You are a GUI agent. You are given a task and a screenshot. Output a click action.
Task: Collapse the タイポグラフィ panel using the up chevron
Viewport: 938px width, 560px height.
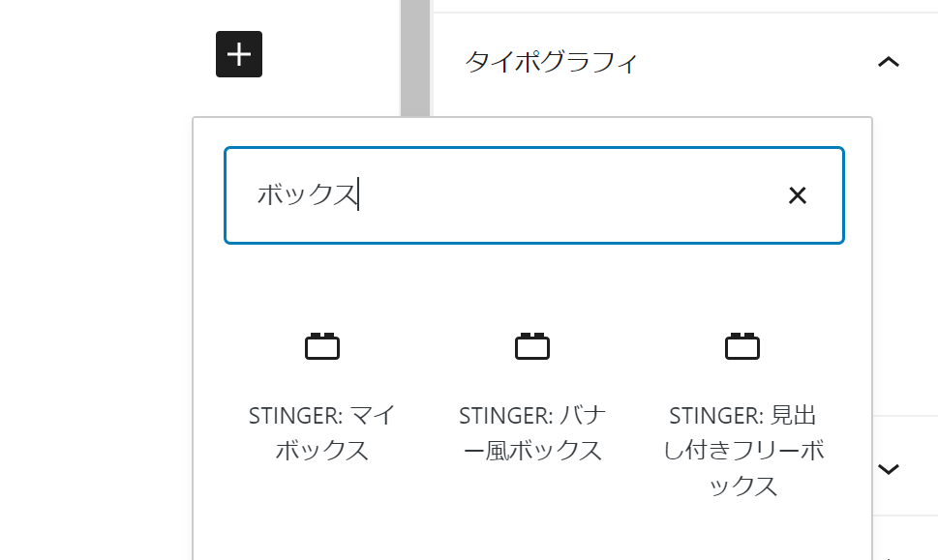(889, 62)
